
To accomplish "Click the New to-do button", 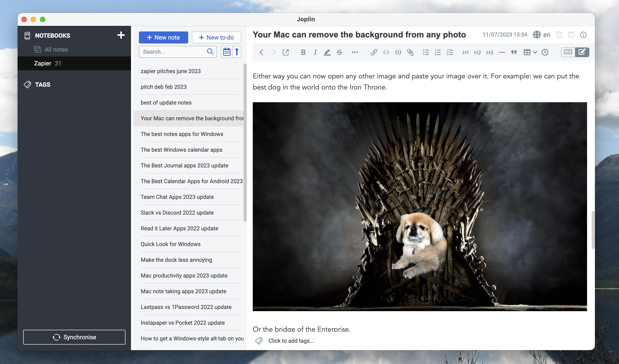I will [216, 37].
